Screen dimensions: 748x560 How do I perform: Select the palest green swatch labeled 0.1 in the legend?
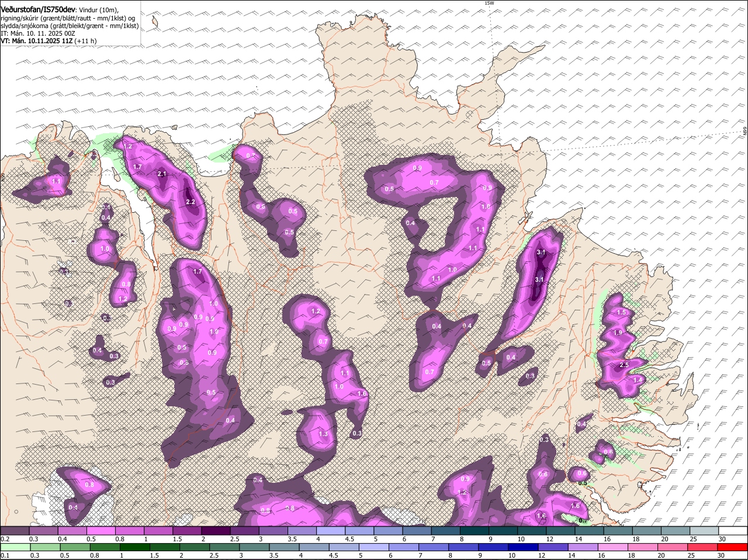pyautogui.click(x=15, y=547)
